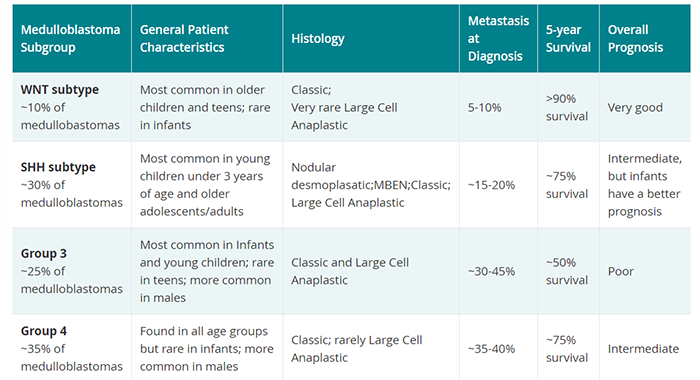
Task: Click the Group 4 row label
Action: [x=43, y=331]
